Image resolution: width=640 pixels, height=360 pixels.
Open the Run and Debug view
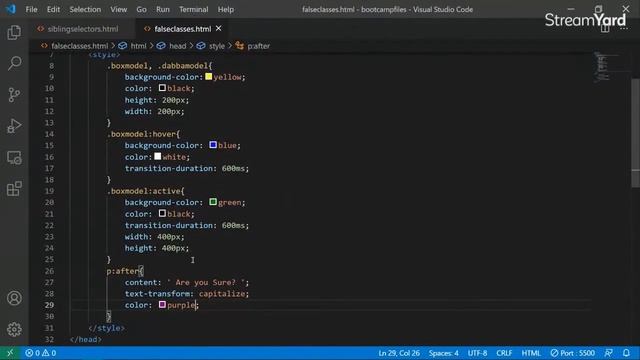coord(14,126)
